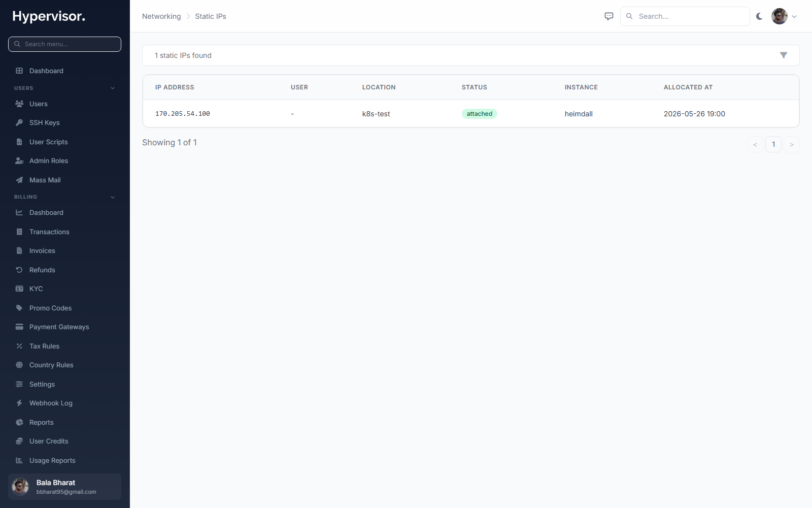
Task: Open the feedback chat bubble icon
Action: coord(609,16)
